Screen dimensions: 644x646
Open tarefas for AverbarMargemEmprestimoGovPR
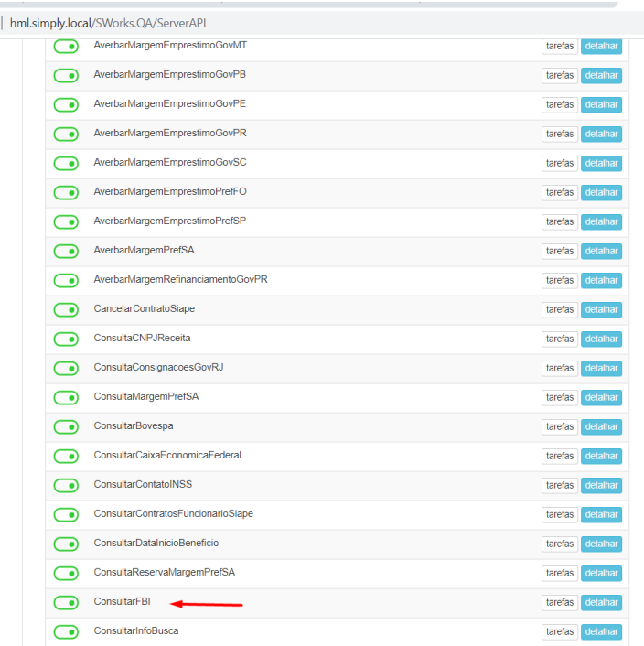560,134
